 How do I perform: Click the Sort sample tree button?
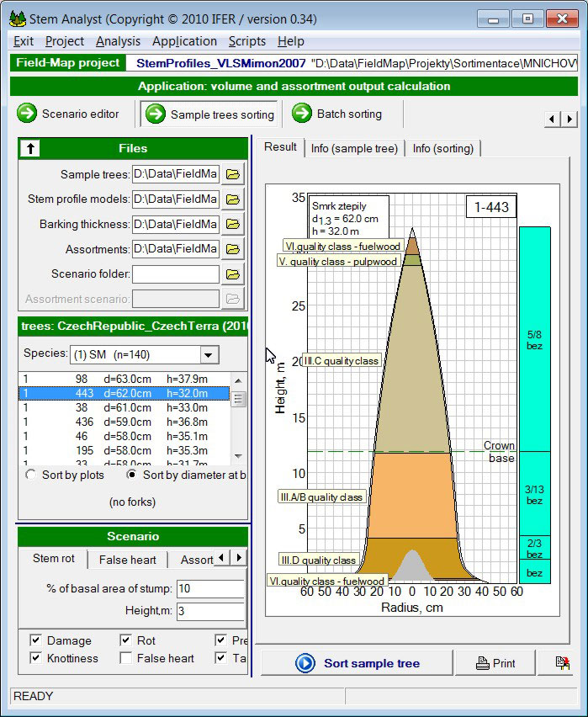(357, 663)
